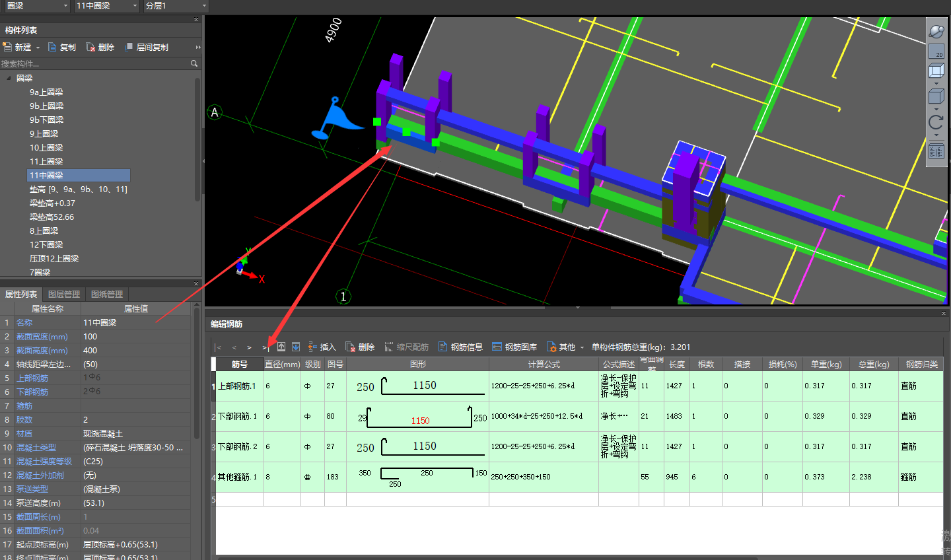
Task: Click the 搜索构件 search field
Action: coord(94,63)
